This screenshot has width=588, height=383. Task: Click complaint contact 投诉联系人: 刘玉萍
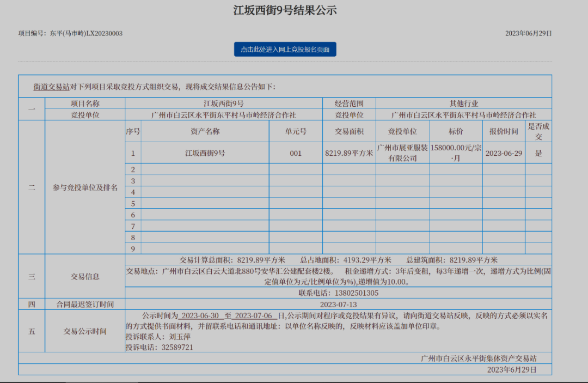click(158, 337)
